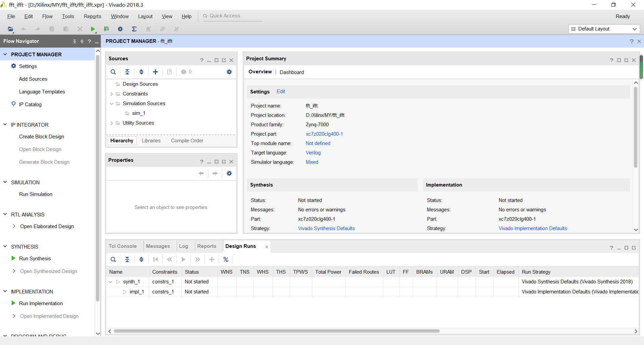
Task: Search in Sources panel with magnifier icon
Action: pos(113,72)
